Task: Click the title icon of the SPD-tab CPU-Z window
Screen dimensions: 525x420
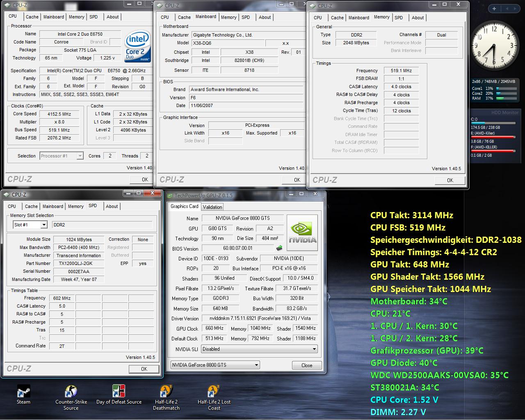Action: (x=7, y=194)
